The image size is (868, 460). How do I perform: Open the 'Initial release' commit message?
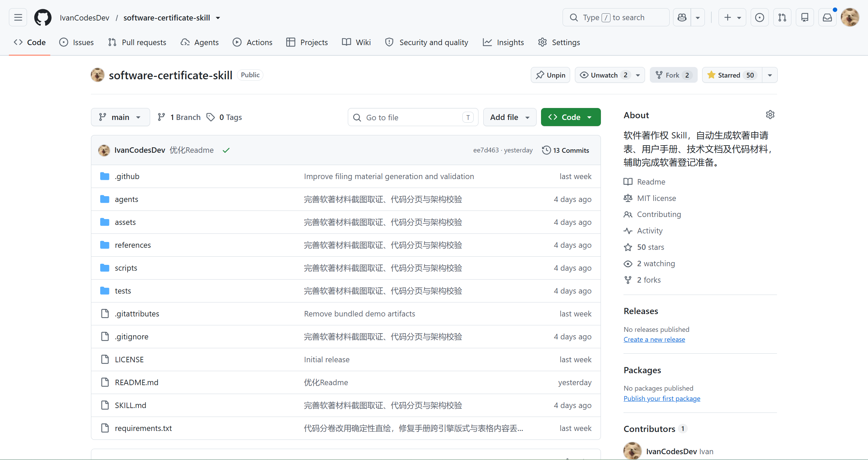[327, 360]
